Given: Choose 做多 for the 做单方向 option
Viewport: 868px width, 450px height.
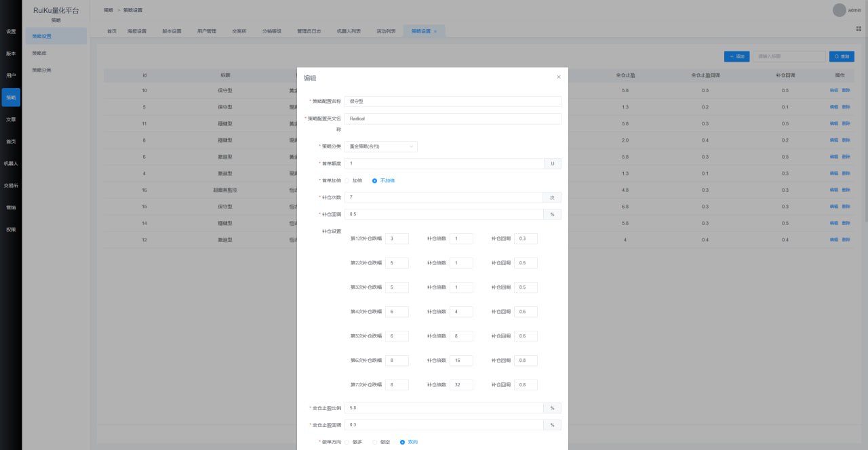Looking at the screenshot, I should click(x=352, y=441).
